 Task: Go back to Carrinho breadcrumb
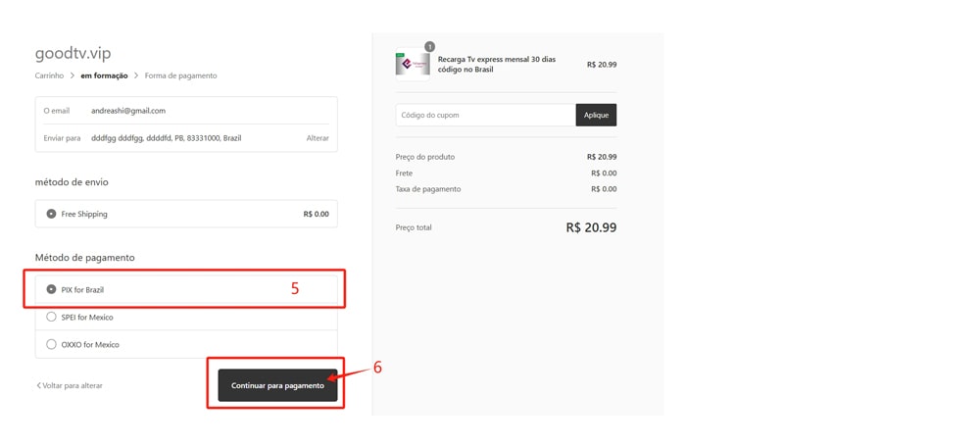(x=49, y=75)
